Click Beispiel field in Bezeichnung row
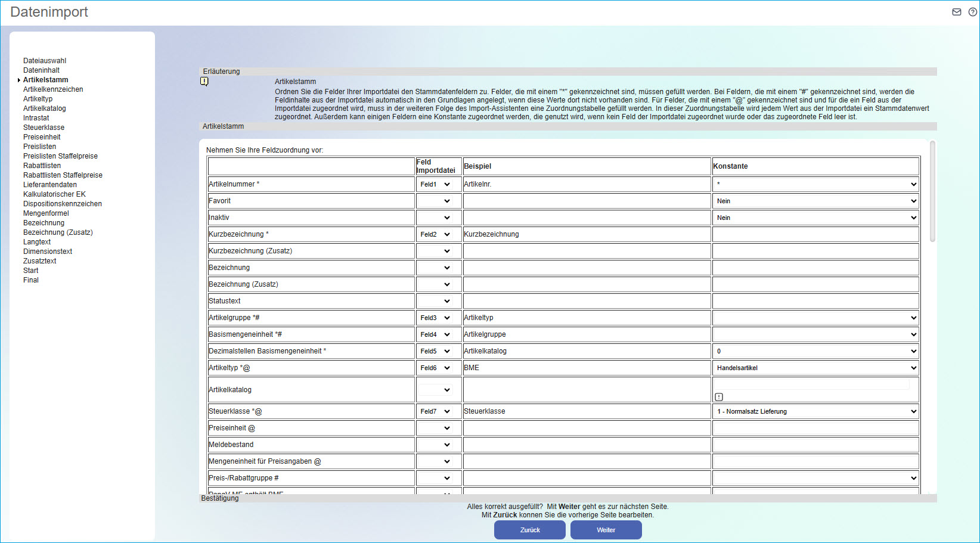980x543 pixels. coord(587,268)
